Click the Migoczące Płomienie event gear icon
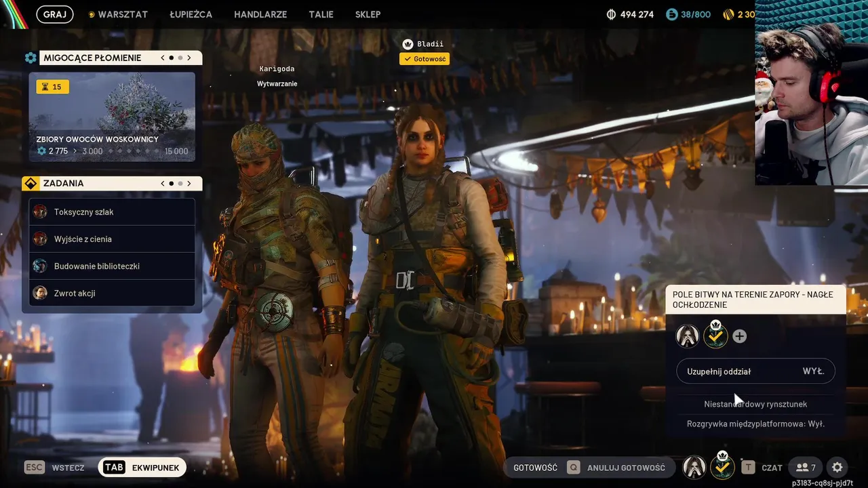This screenshot has width=868, height=488. pyautogui.click(x=31, y=58)
